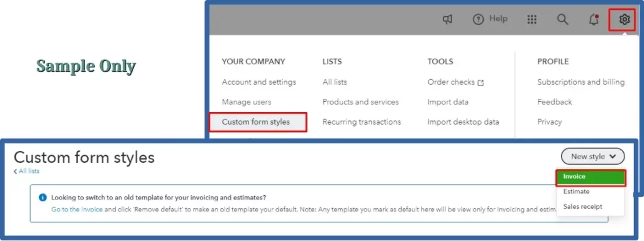Open Recurring transactions

pos(362,122)
